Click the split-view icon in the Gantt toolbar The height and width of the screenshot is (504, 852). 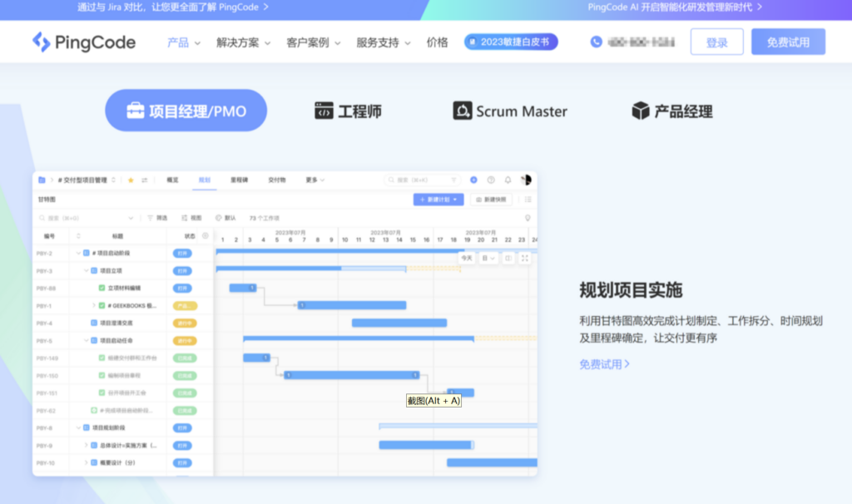[508, 258]
